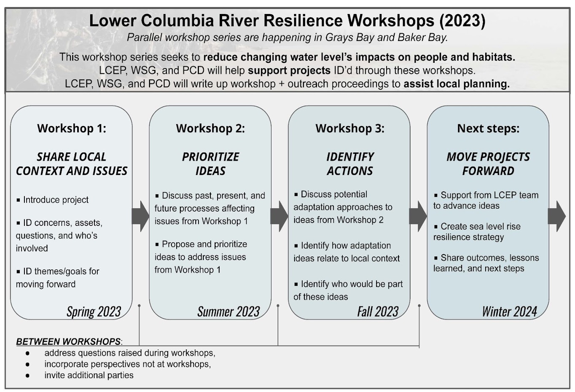This screenshot has width=575, height=392.
Task: Click 'Discuss past, present, and future processes' bullet
Action: (210, 208)
